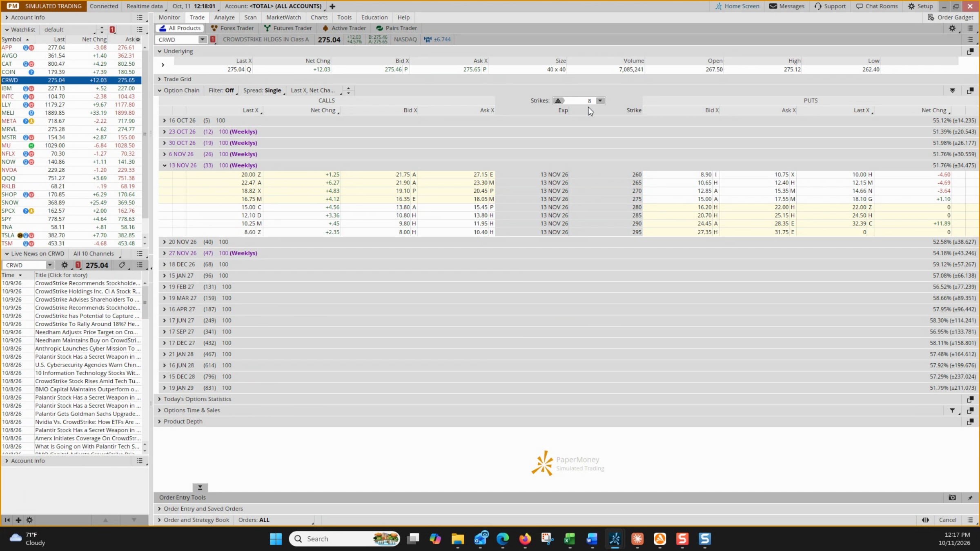Viewport: 980px width, 551px height.
Task: Click Windows taskbar Search box
Action: tap(344, 539)
